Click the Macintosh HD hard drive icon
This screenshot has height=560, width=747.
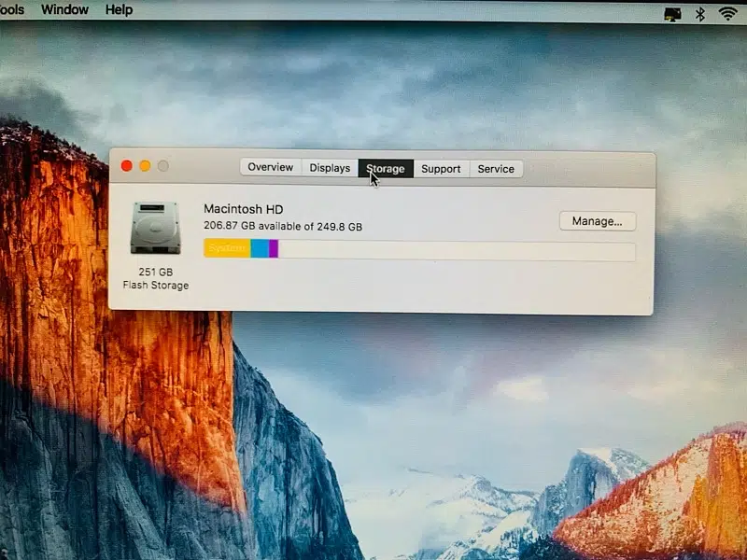tap(156, 229)
